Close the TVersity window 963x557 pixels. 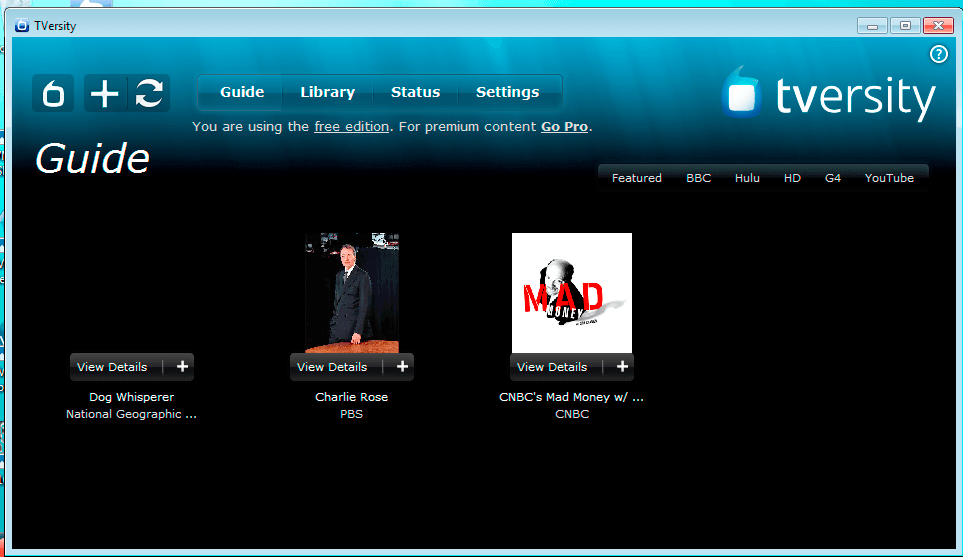pos(938,26)
